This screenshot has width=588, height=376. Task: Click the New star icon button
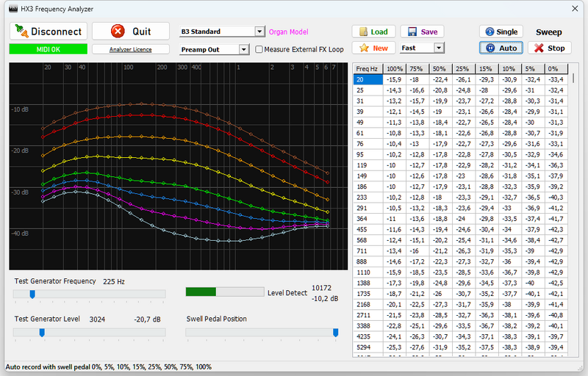pyautogui.click(x=373, y=48)
